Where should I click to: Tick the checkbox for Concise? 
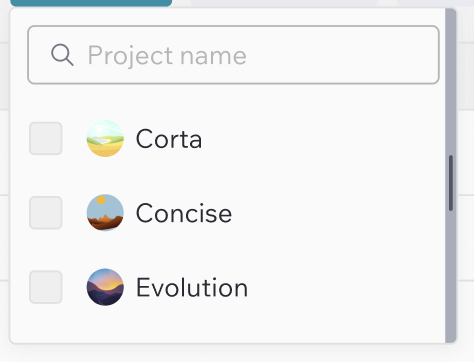[46, 213]
